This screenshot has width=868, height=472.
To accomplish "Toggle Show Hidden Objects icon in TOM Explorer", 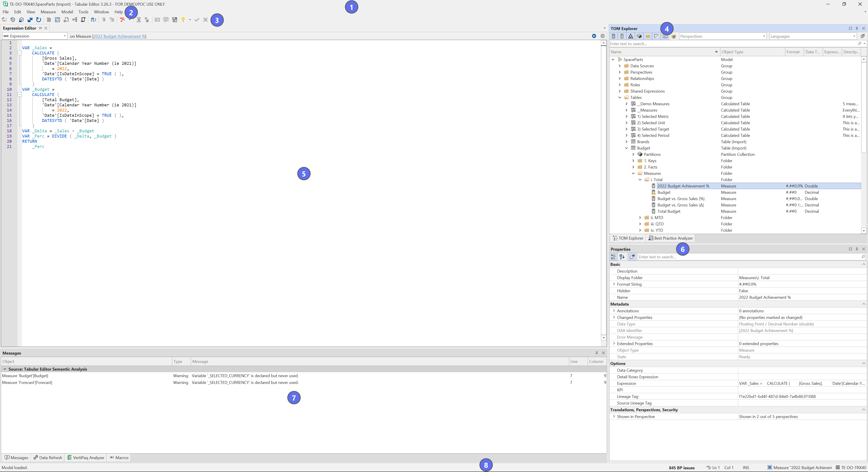I will (656, 36).
